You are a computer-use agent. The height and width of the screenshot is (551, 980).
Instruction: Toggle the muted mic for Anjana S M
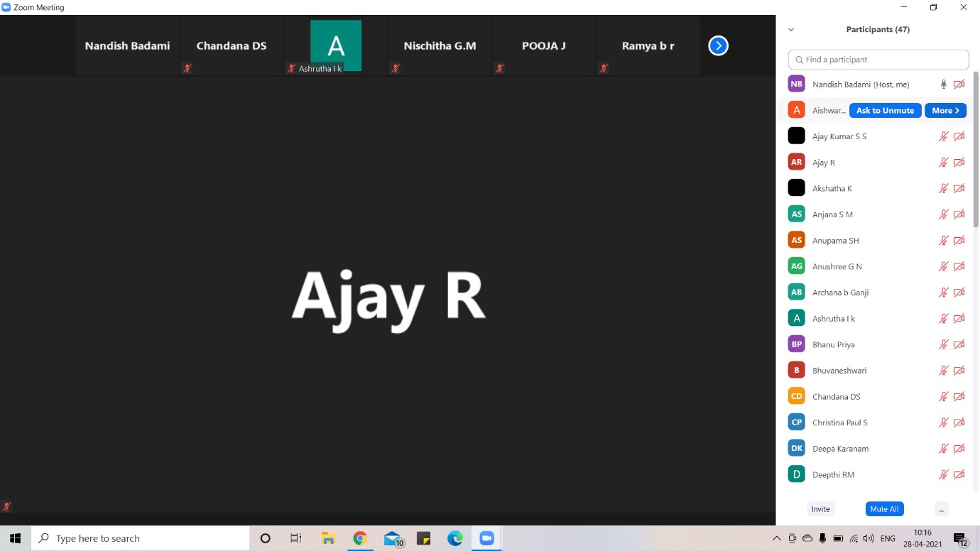pyautogui.click(x=943, y=214)
